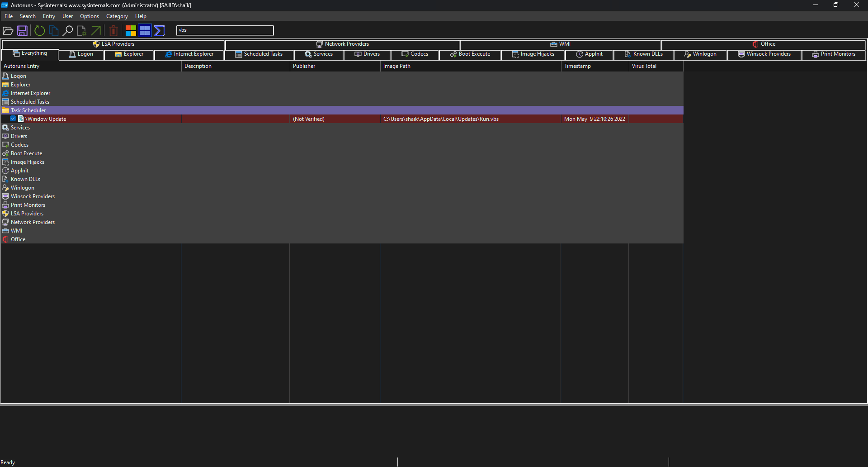
Task: Open the Image Hijacks tab
Action: click(533, 54)
